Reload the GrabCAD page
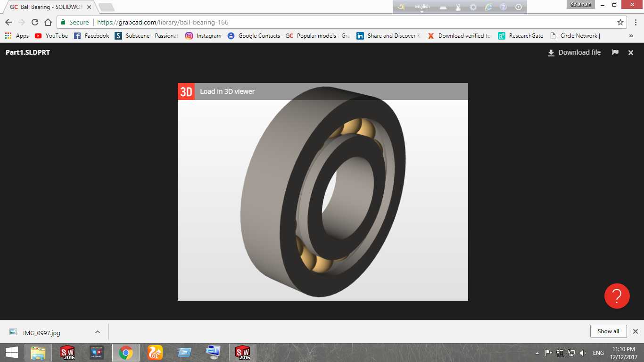 [35, 22]
